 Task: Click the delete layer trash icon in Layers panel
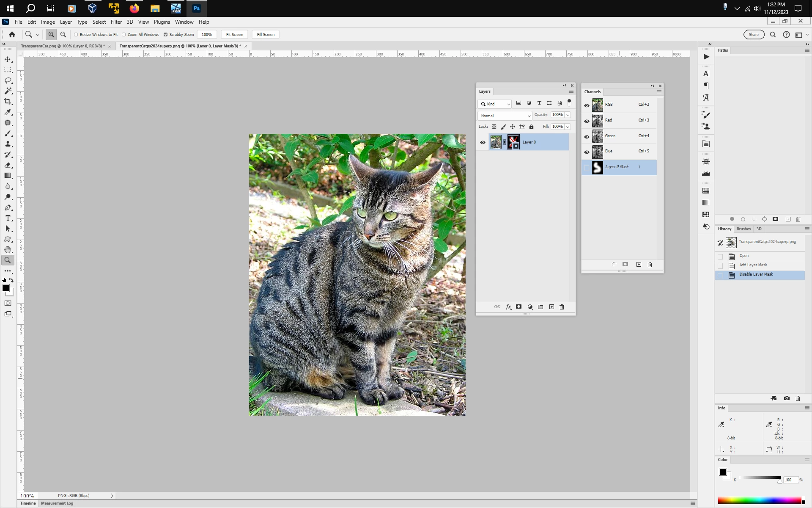click(x=562, y=307)
